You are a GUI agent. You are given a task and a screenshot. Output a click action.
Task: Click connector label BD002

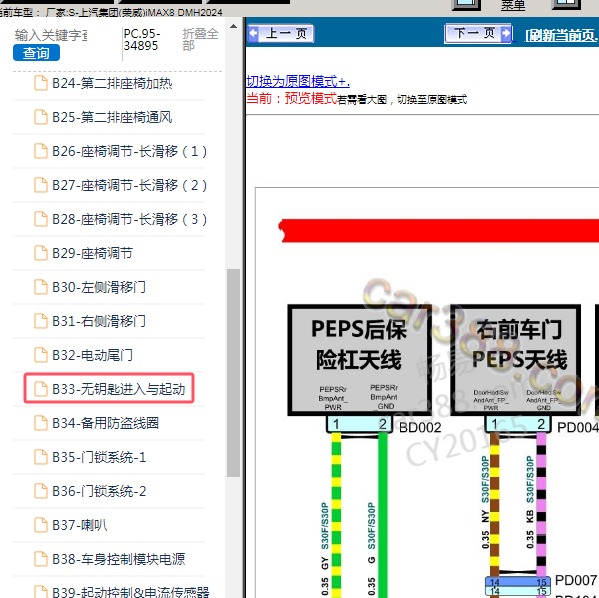pos(420,428)
